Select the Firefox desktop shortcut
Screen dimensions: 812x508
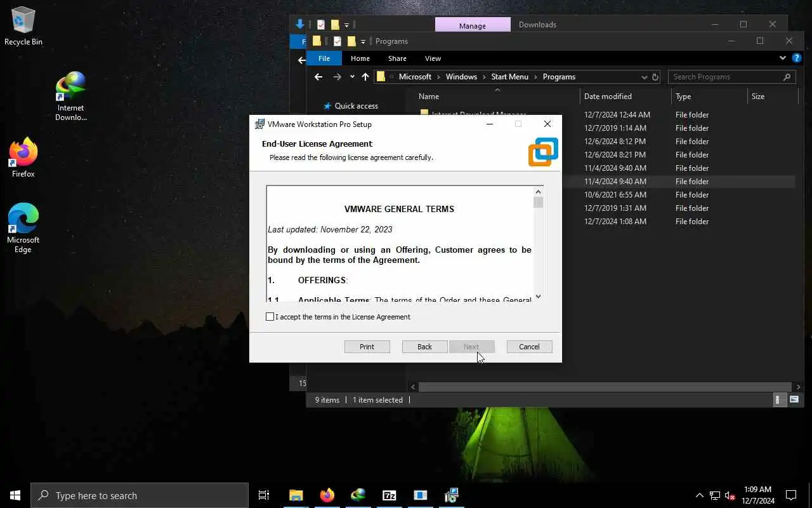click(23, 157)
